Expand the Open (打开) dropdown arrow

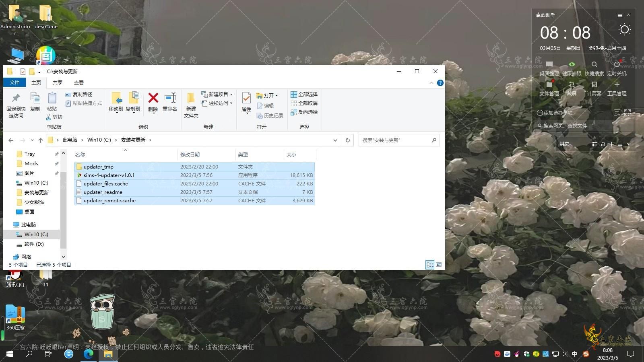(277, 96)
